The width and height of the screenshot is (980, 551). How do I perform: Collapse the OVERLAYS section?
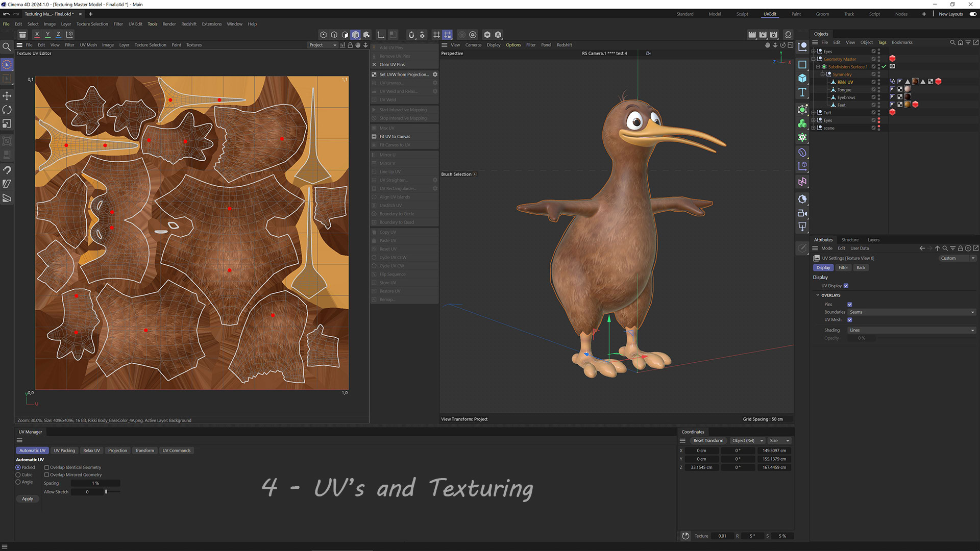pyautogui.click(x=818, y=295)
